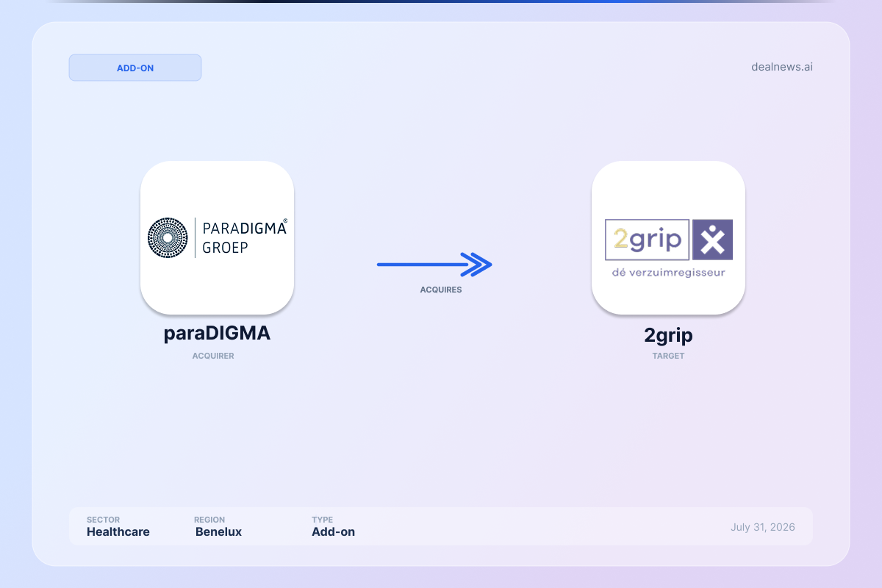
Task: Click the ACQUIRER label
Action: [x=213, y=356]
